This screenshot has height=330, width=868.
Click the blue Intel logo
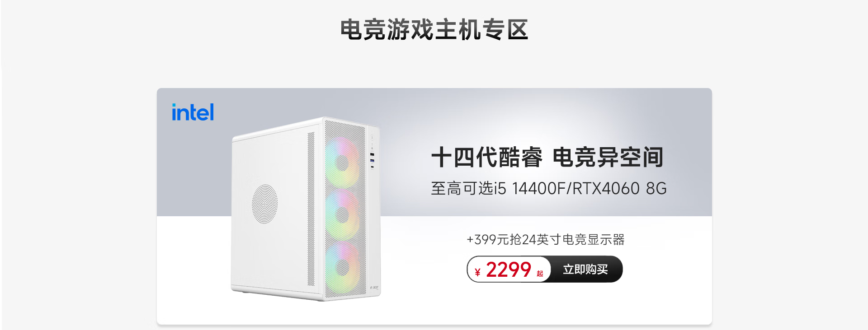[193, 112]
